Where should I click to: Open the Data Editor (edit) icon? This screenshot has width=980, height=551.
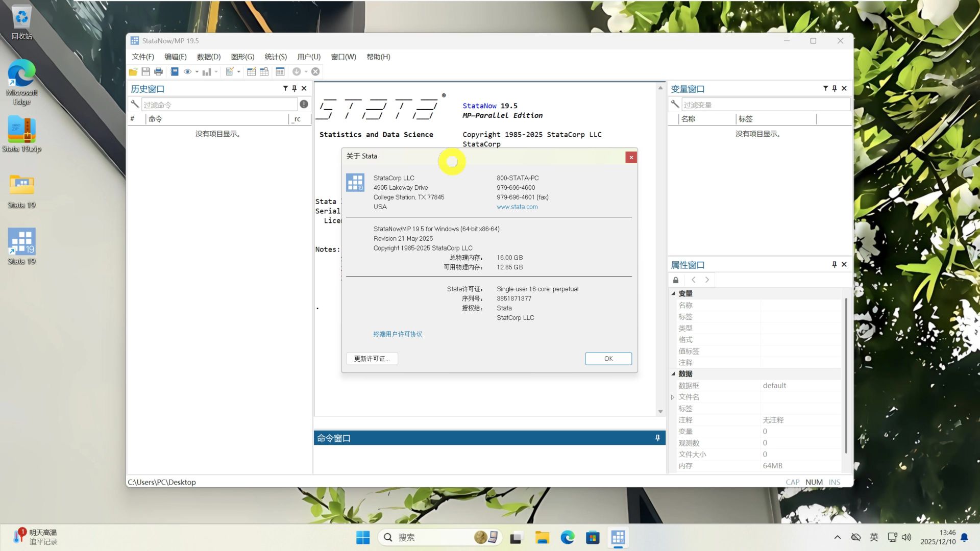tap(251, 72)
